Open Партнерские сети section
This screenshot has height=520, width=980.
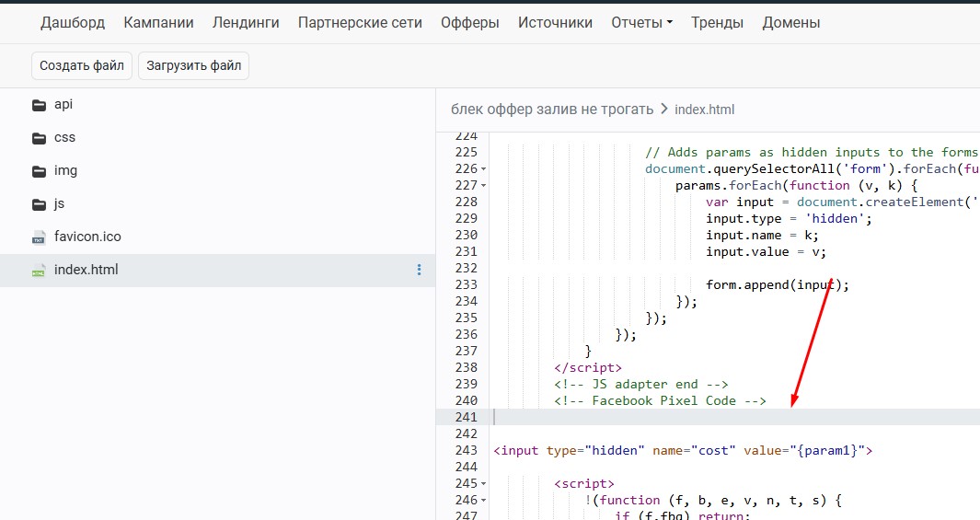360,22
